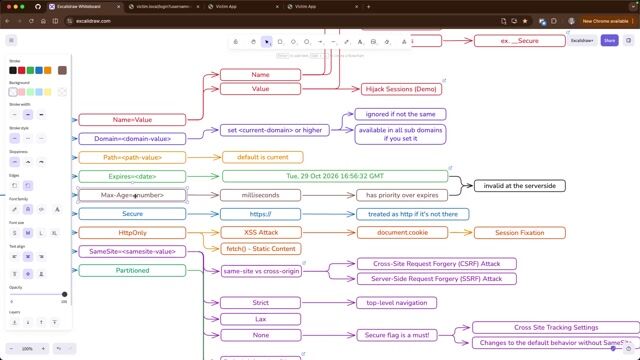Image resolution: width=640 pixels, height=360 pixels.
Task: Zoom in with the plus button
Action: tap(43, 349)
